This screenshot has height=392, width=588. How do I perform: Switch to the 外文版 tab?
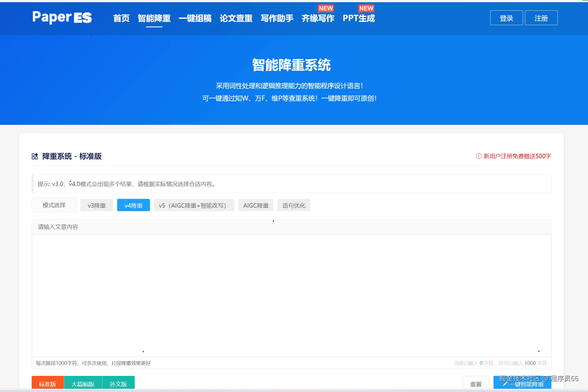[118, 384]
